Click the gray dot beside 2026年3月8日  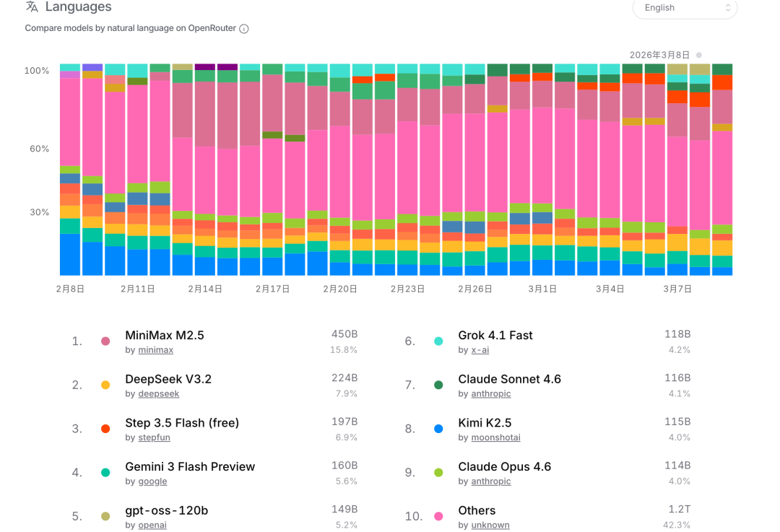698,55
